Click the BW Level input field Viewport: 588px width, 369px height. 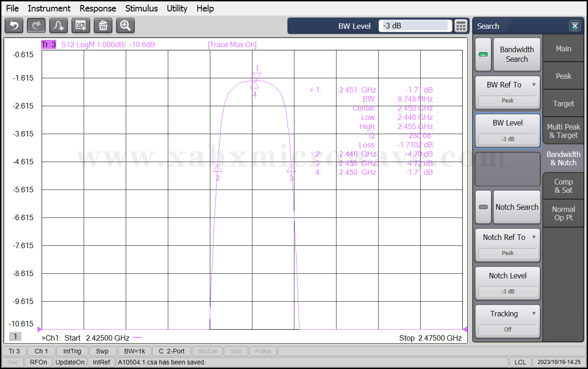[415, 26]
